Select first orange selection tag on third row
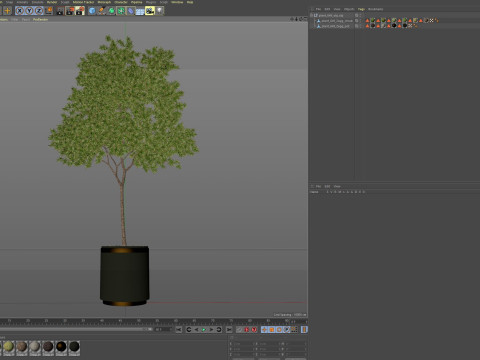Screen dimensions: 480x360 pos(367,26)
